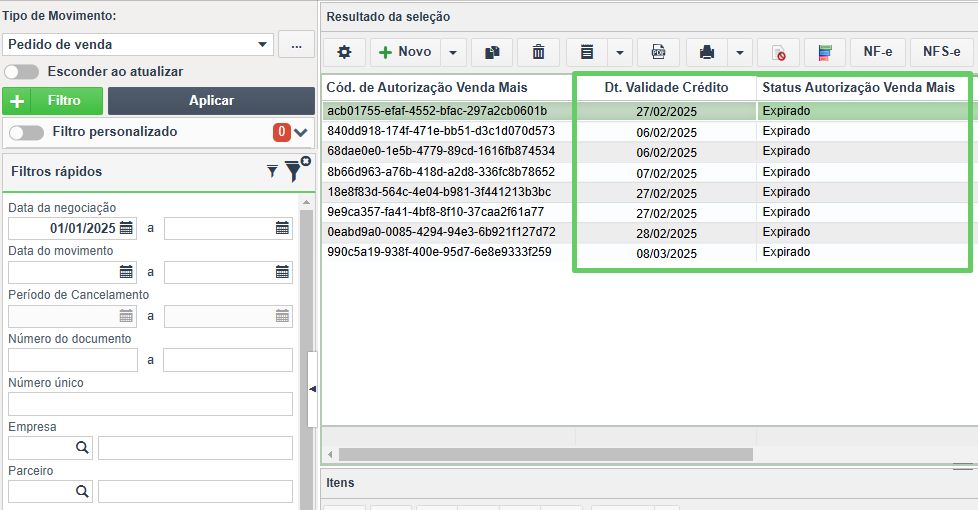Expand Filtro personalizado chevron
978x510 pixels.
coord(301,132)
